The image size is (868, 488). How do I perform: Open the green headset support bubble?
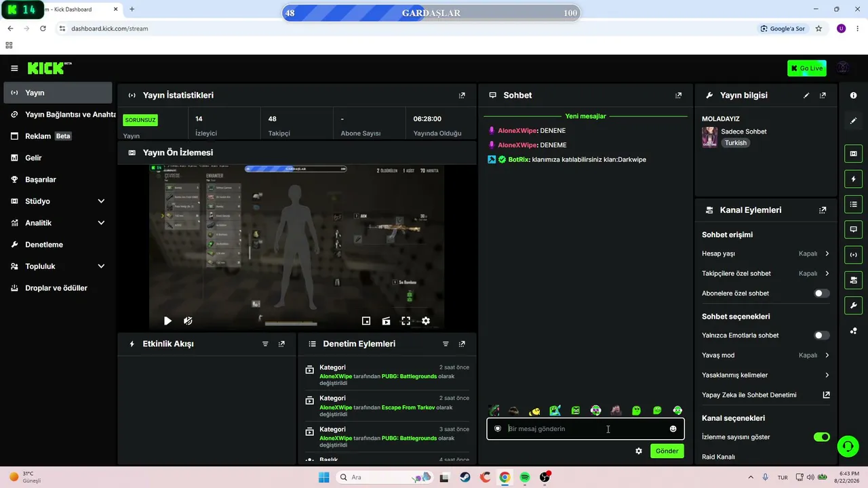(x=848, y=446)
